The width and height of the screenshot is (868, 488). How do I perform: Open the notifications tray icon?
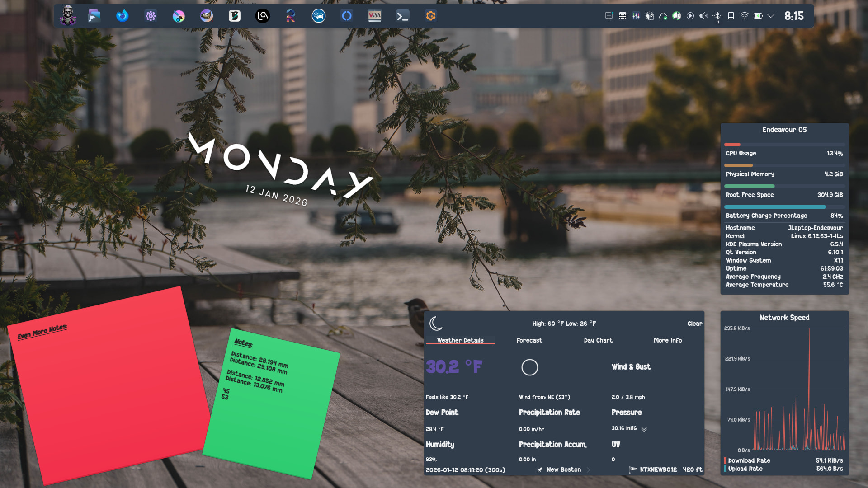click(x=609, y=16)
